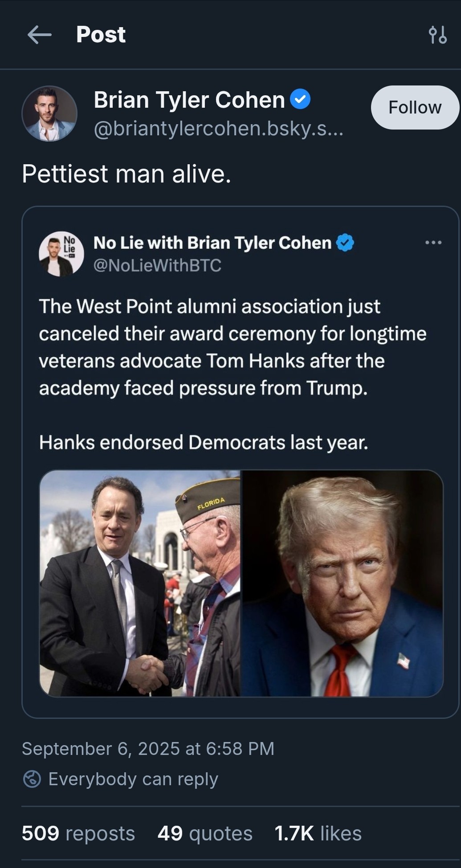Tap the back arrow in header
This screenshot has width=461, height=868.
click(x=39, y=35)
